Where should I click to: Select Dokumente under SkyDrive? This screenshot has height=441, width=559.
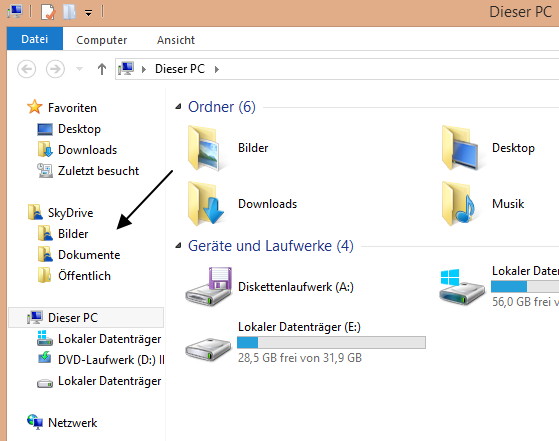point(89,255)
